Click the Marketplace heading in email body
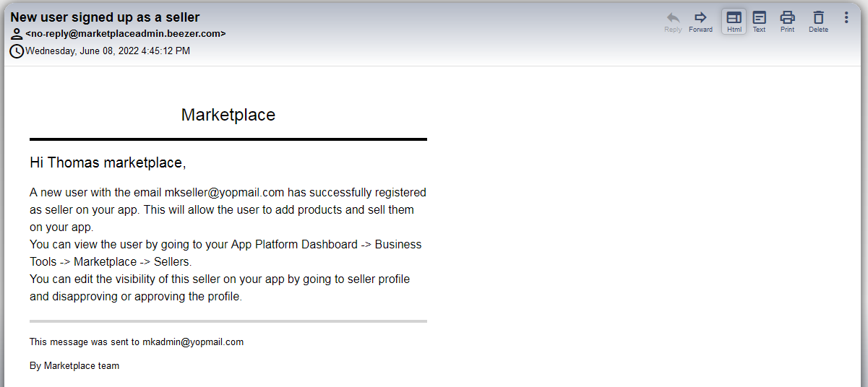Screen dimensions: 868x387 (x=228, y=115)
